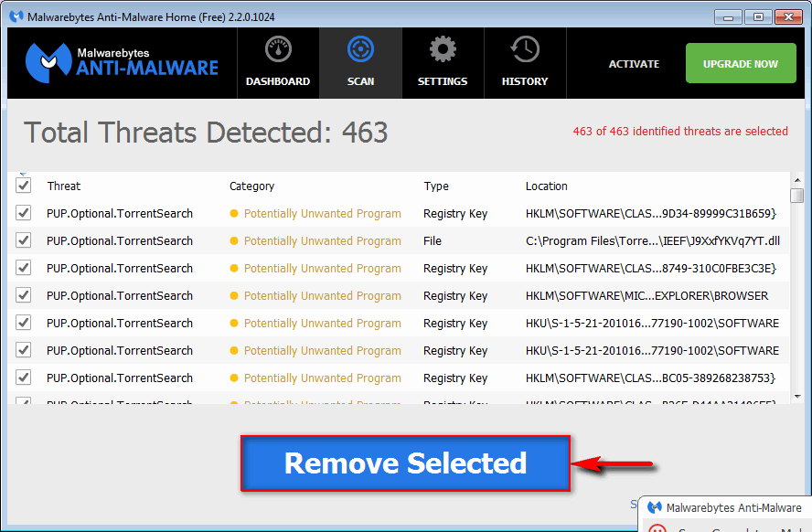Sort the list by Category column
The height and width of the screenshot is (532, 812).
coord(251,186)
